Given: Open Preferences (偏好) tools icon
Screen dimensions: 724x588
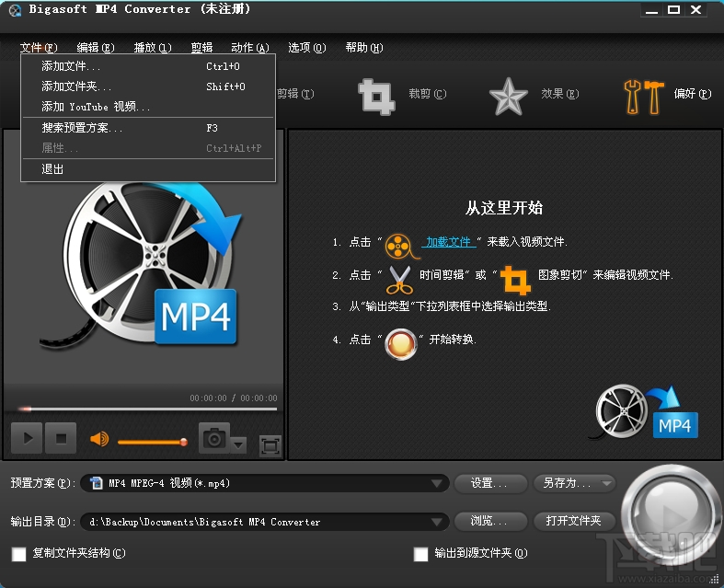Looking at the screenshot, I should (x=644, y=97).
